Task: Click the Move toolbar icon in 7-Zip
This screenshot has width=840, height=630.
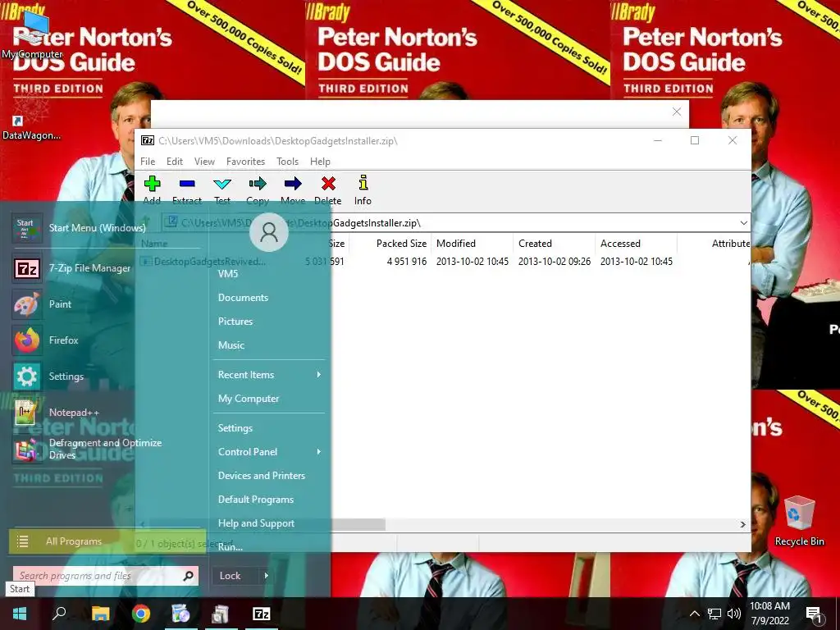Action: click(x=293, y=184)
